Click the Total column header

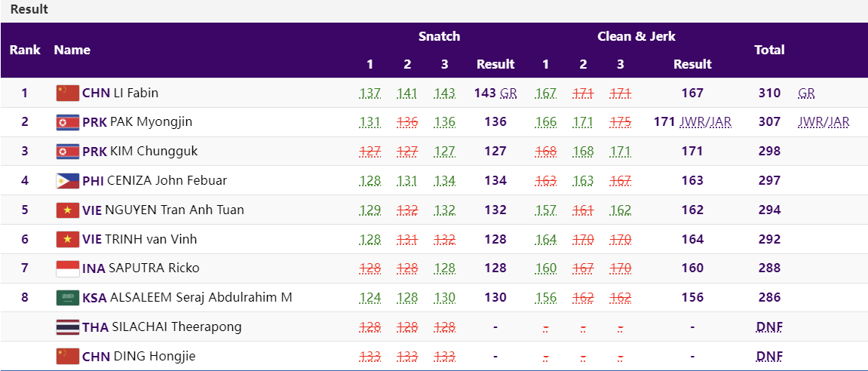pyautogui.click(x=769, y=50)
